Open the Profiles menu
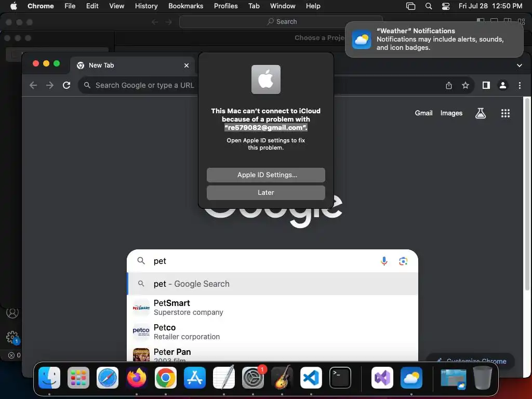532x399 pixels. click(x=225, y=6)
